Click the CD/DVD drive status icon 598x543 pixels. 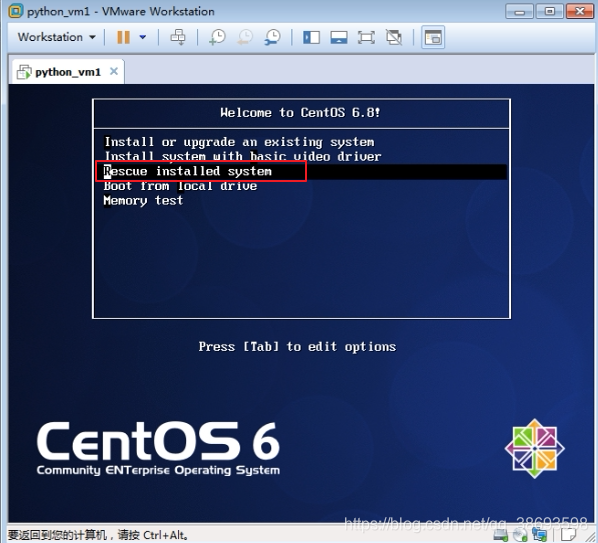(x=520, y=535)
